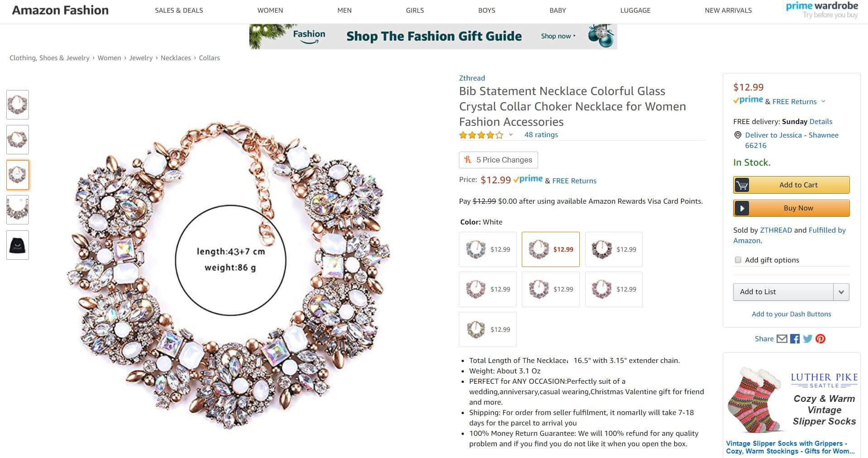
Task: Click the deliver-to location pin icon
Action: pos(738,135)
